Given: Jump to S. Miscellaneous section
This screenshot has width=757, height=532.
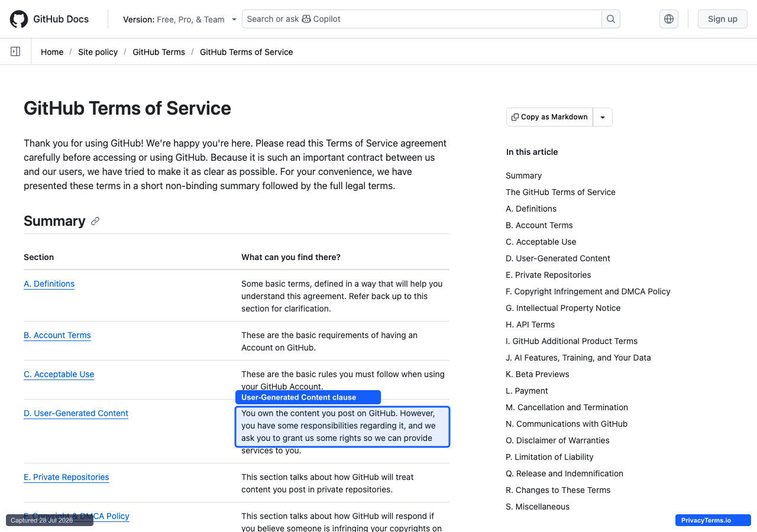Looking at the screenshot, I should click(538, 507).
